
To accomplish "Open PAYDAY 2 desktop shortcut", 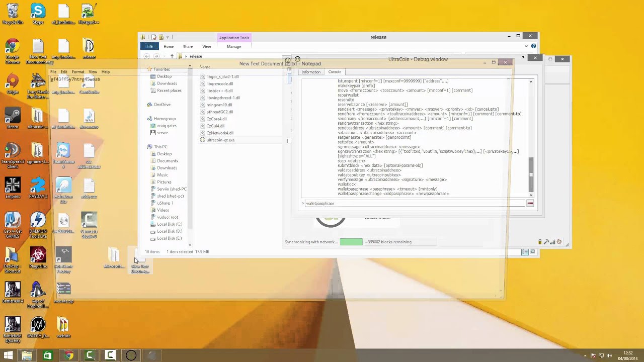I will click(38, 189).
